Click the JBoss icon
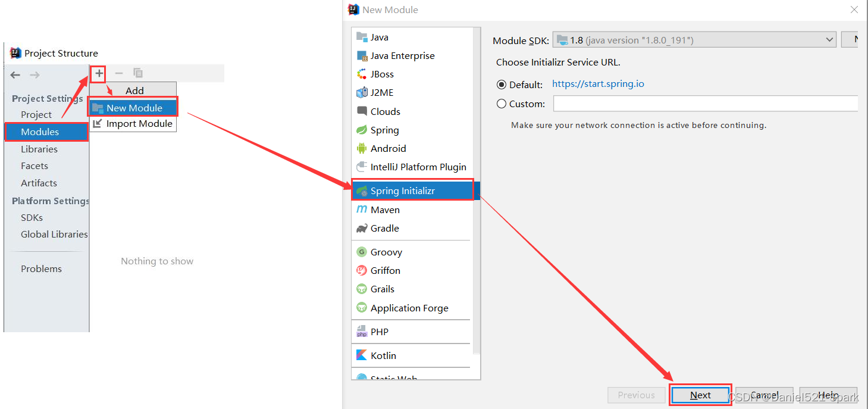This screenshot has width=868, height=409. pos(362,74)
